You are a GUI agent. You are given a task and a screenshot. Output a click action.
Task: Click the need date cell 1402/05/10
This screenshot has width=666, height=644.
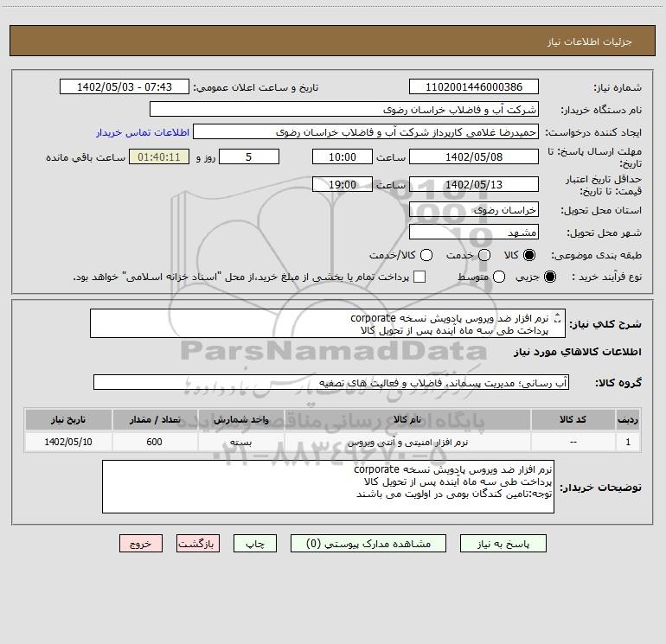(68, 443)
